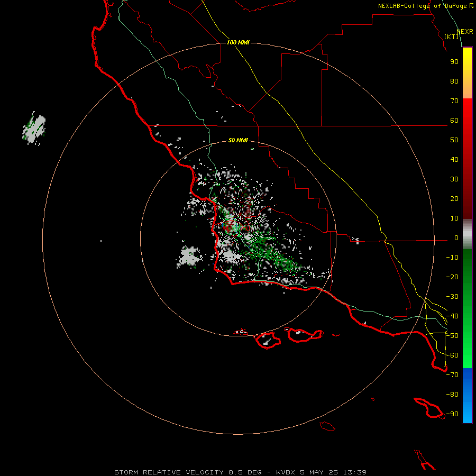Click the isolated gray echo far offshore to the west
Screen dimensions: 476x476
coord(34,129)
